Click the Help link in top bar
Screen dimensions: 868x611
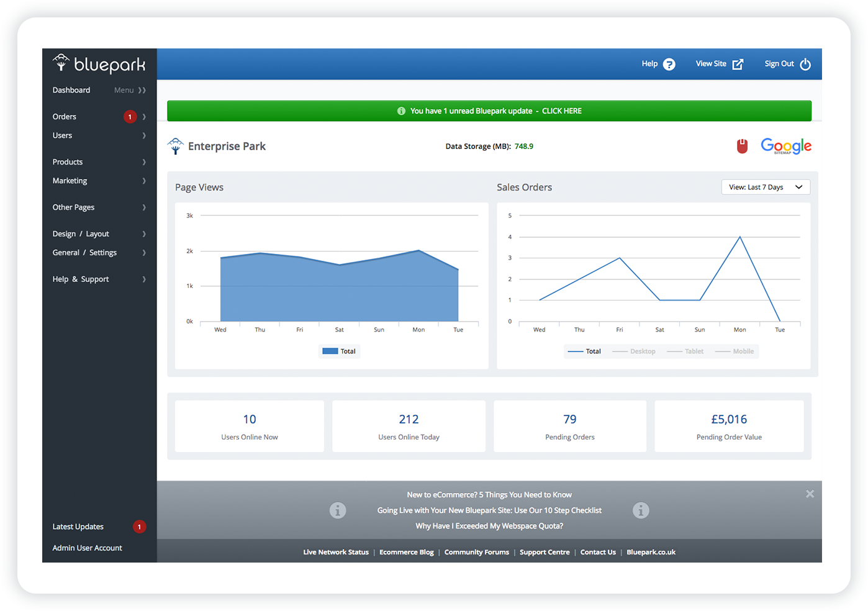[x=649, y=64]
